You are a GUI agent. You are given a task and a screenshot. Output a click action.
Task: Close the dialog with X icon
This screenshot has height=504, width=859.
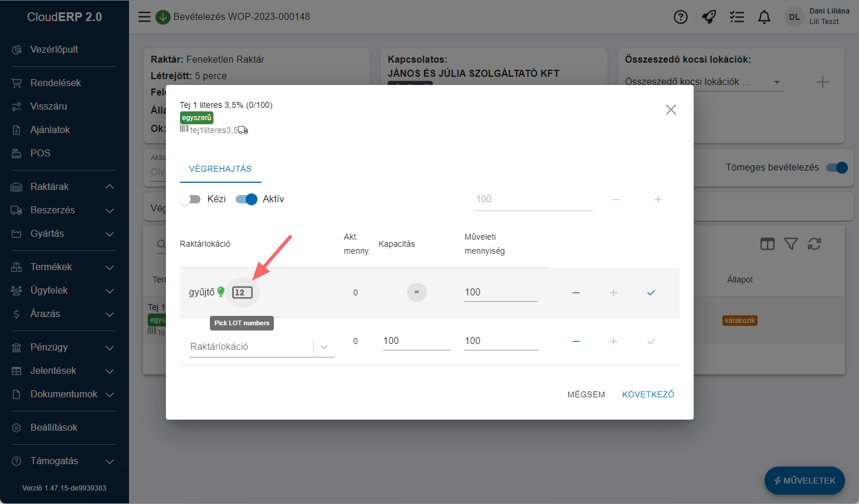coord(671,110)
